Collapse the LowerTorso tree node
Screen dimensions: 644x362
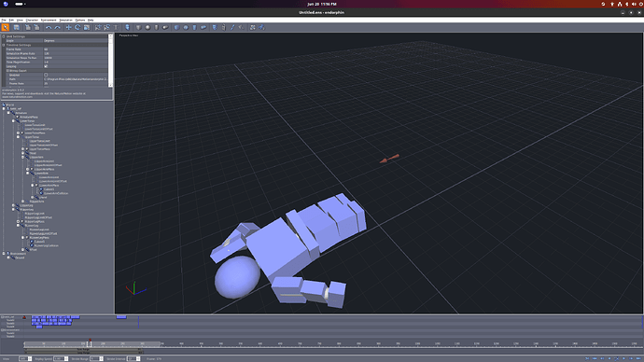pos(13,120)
